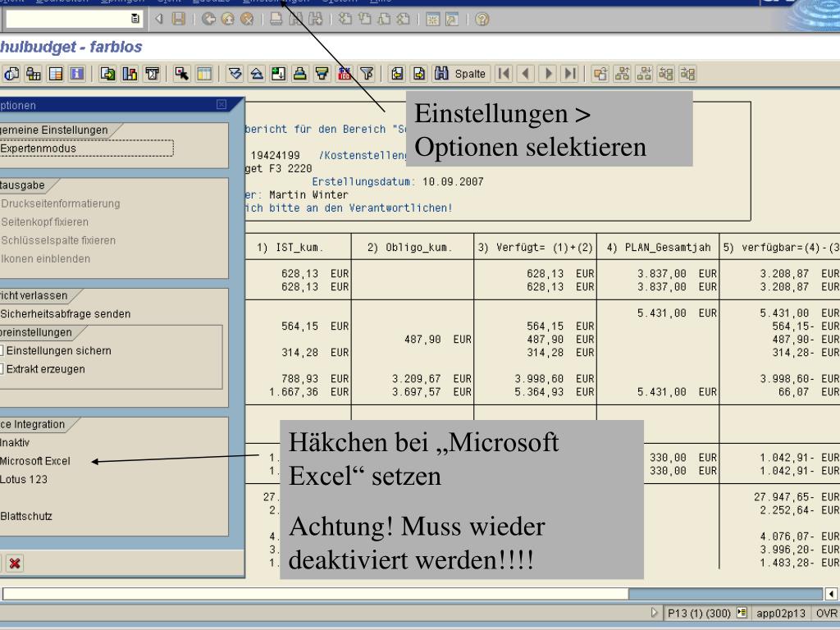Click the Print icon in top toolbar
840x630 pixels.
pyautogui.click(x=276, y=20)
